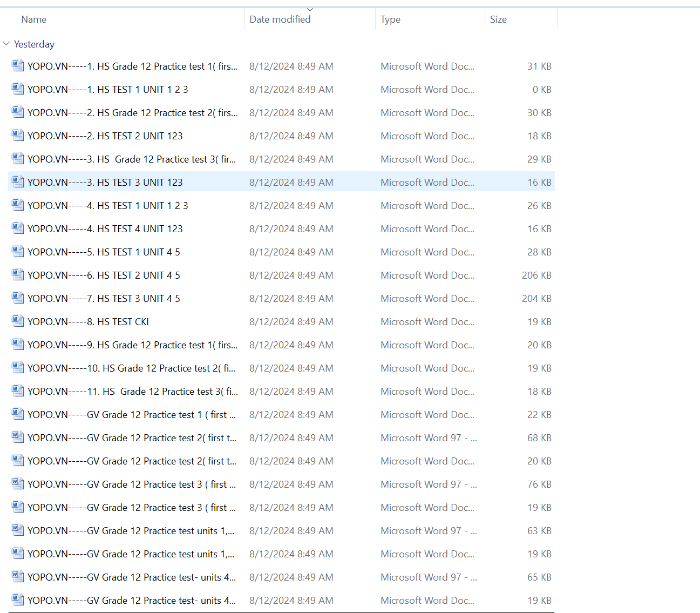Image resolution: width=700 pixels, height=613 pixels.
Task: Select file name 'YOPO.VN-----4. HS TEST 4 UNIT 123'
Action: 105,229
